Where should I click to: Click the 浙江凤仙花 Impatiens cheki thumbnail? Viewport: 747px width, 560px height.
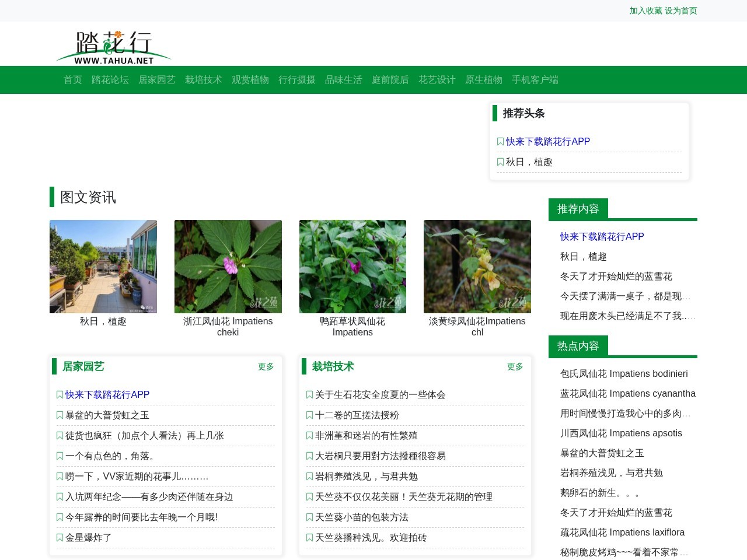(x=228, y=266)
